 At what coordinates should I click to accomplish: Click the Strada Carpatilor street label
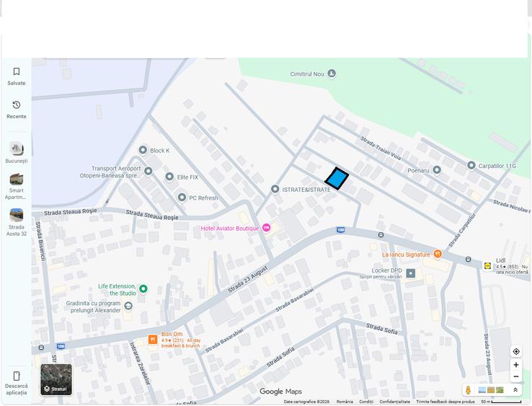coord(462,231)
